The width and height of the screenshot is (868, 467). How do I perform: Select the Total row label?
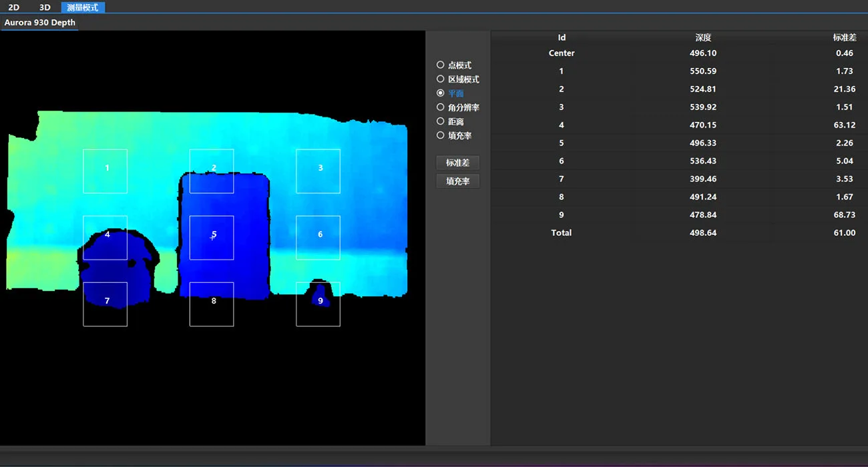tap(562, 233)
